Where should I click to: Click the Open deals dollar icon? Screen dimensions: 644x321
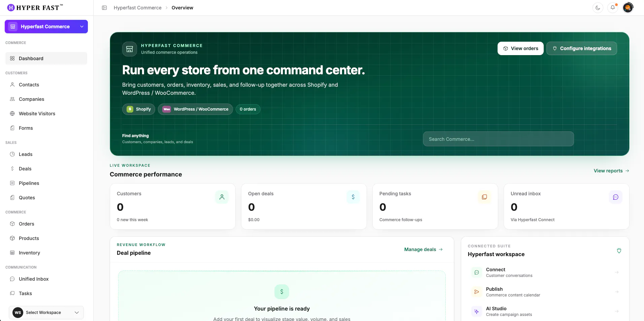tap(353, 197)
